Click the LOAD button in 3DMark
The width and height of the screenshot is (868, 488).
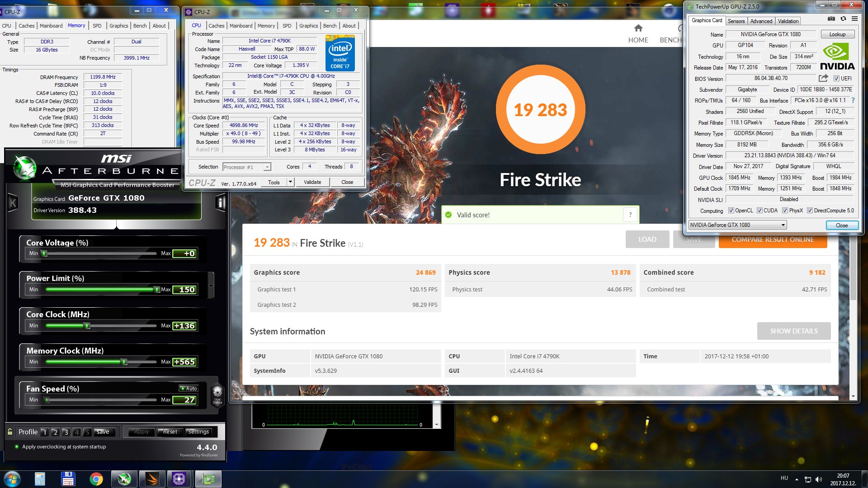point(647,239)
